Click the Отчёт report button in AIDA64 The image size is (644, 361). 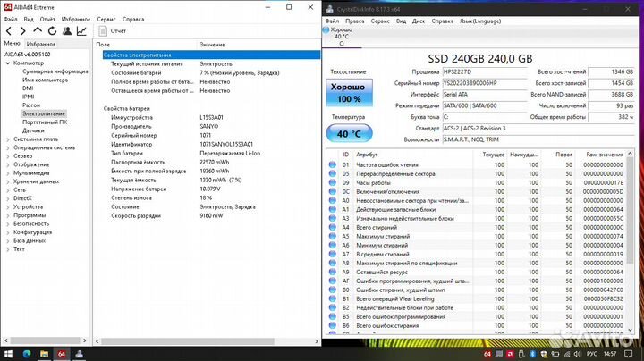point(113,30)
